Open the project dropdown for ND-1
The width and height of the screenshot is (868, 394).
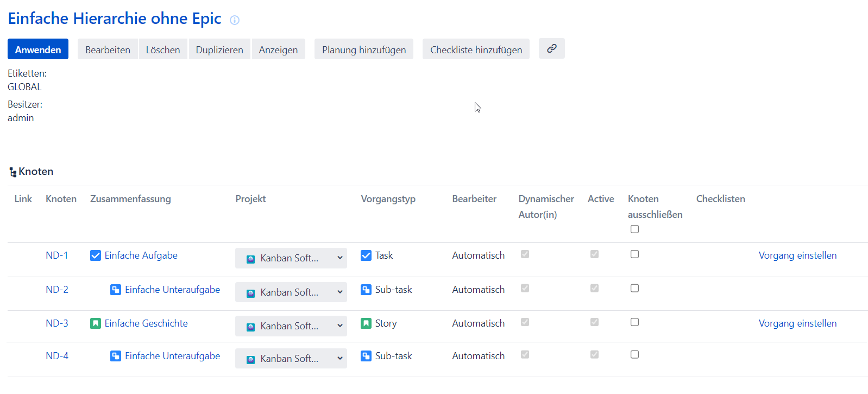click(x=291, y=258)
